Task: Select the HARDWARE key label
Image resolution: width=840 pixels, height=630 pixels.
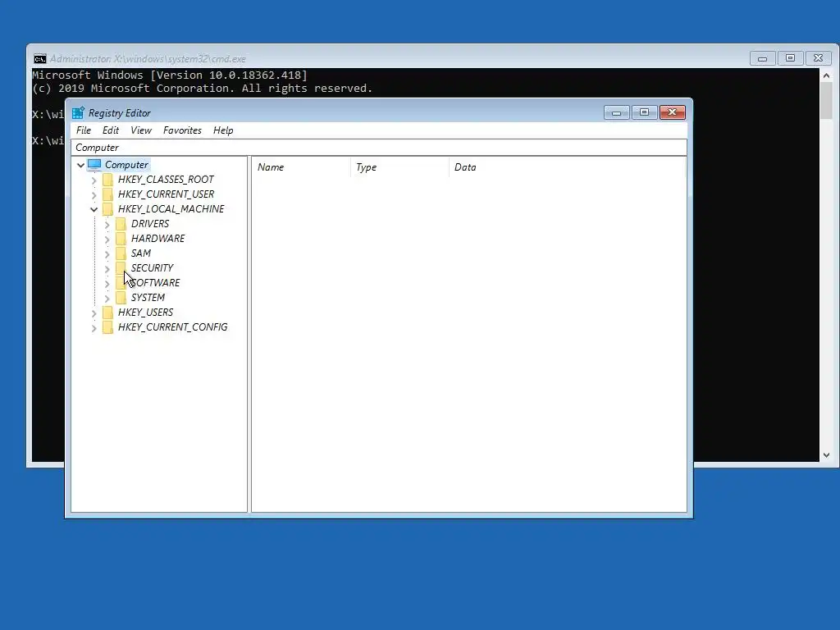Action: click(x=157, y=239)
